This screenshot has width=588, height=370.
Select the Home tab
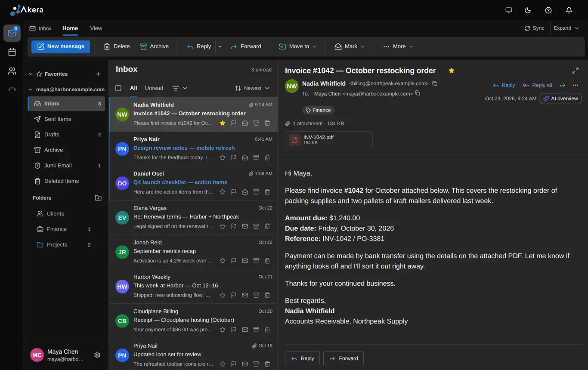(x=70, y=28)
